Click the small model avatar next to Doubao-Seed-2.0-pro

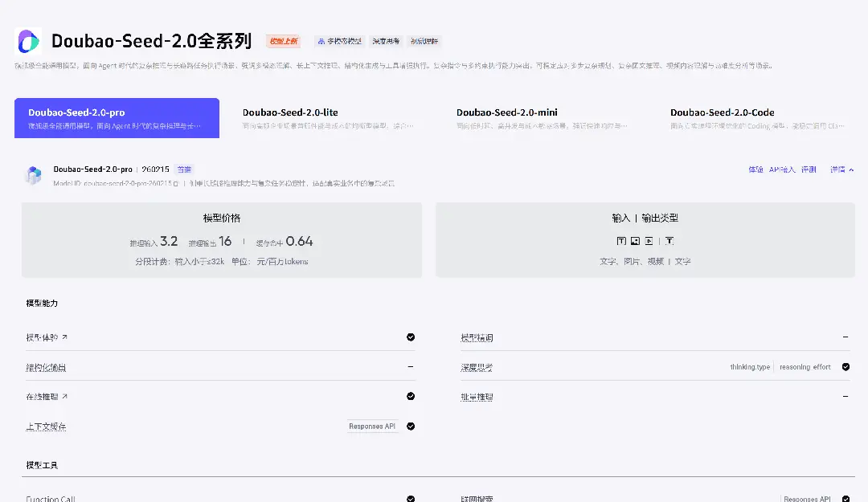coord(33,175)
